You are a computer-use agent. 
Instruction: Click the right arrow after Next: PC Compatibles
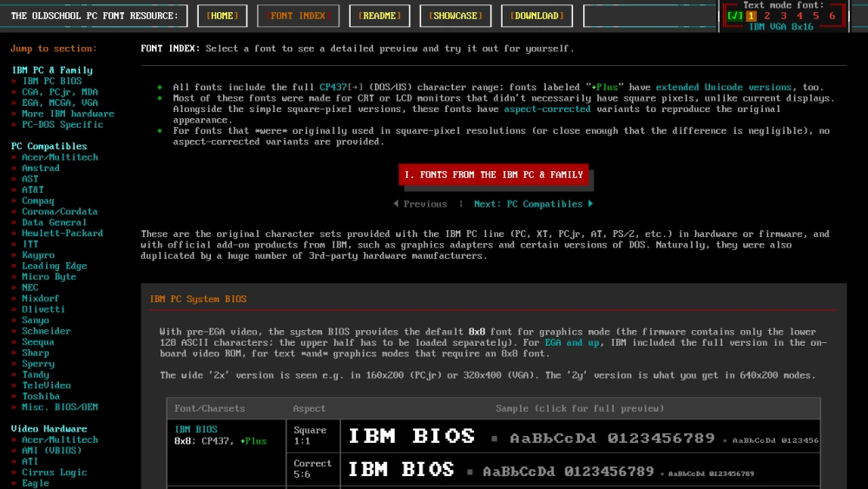click(x=590, y=204)
